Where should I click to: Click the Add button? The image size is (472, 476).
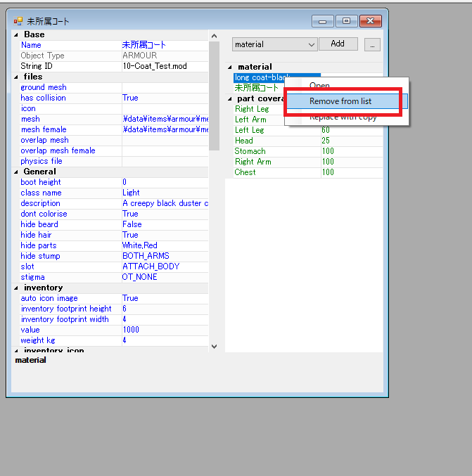[338, 44]
